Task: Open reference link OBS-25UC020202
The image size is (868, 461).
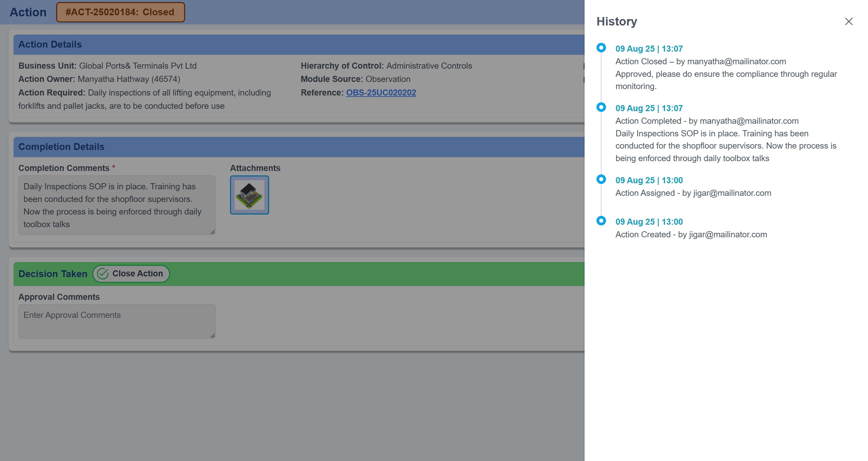Action: click(381, 92)
